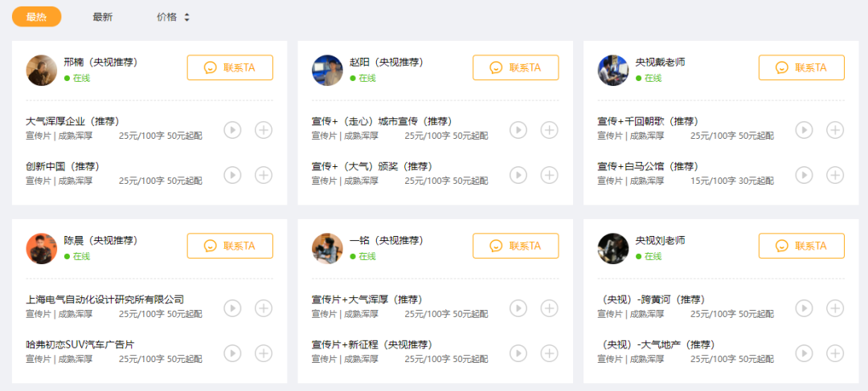
Task: Play the 宣传+千回朝歌 sample
Action: pos(804,129)
